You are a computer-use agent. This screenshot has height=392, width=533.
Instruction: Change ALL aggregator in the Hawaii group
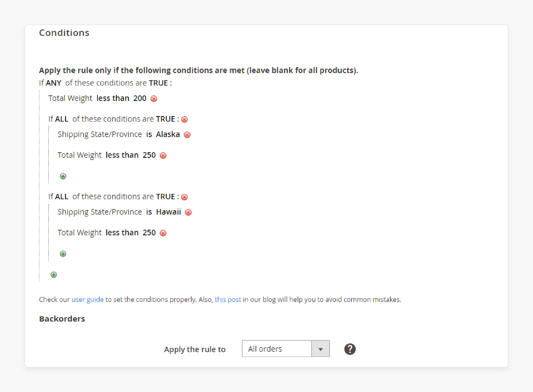[62, 197]
